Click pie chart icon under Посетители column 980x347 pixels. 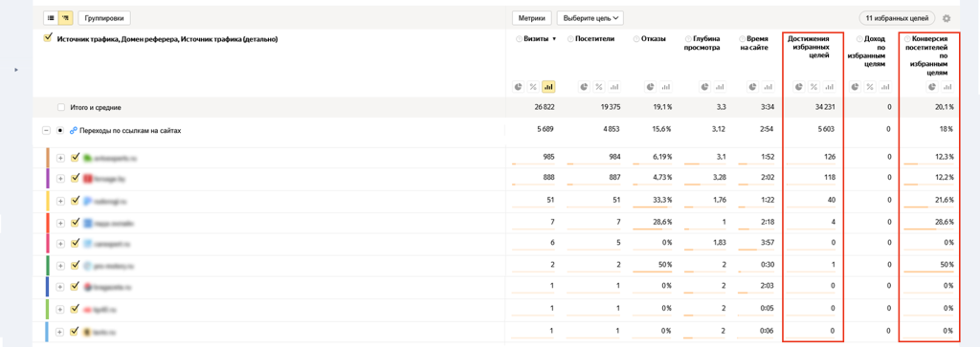[x=583, y=87]
